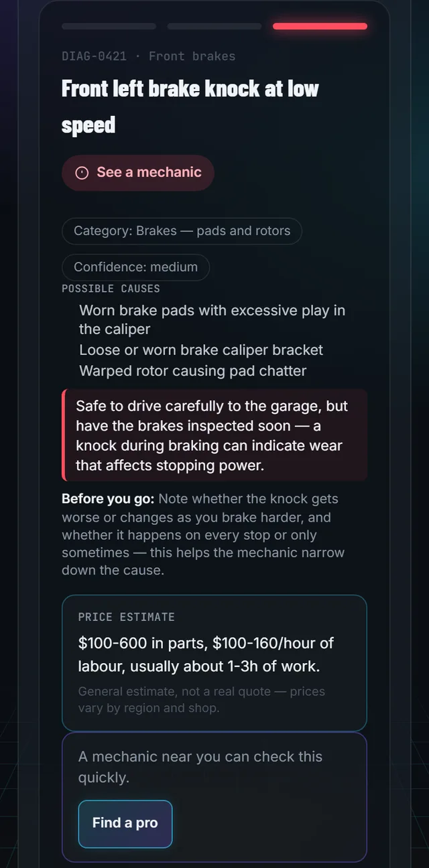The image size is (429, 868).
Task: Select the red active progress step bar
Action: point(320,26)
